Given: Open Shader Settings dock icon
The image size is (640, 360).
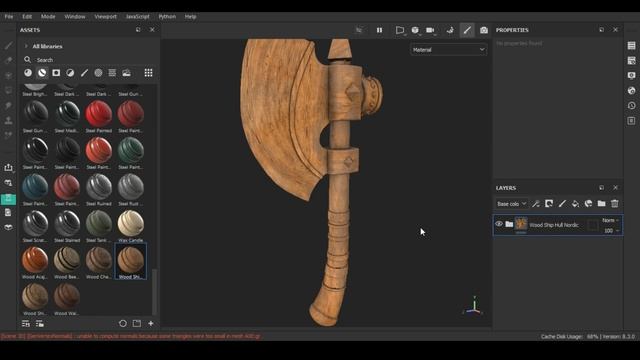Looking at the screenshot, I should pyautogui.click(x=631, y=91).
